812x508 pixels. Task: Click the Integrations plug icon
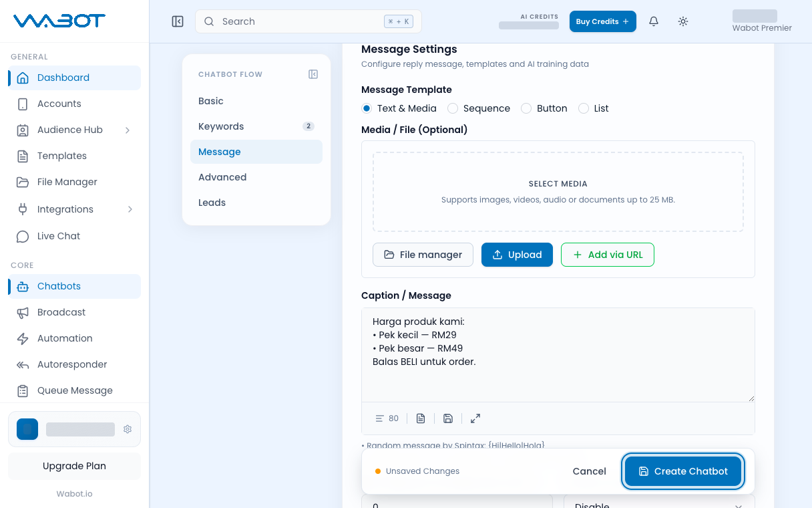pyautogui.click(x=23, y=209)
